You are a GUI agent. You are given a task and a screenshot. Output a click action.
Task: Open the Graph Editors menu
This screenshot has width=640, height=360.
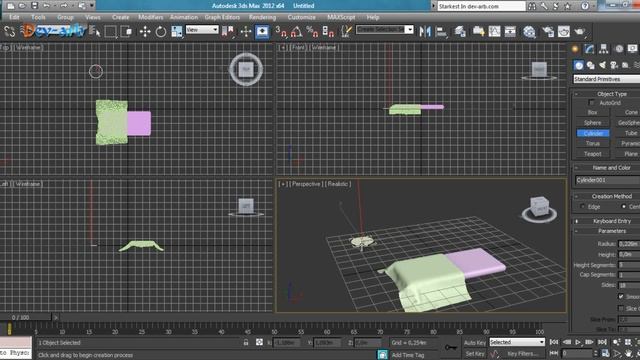point(222,17)
